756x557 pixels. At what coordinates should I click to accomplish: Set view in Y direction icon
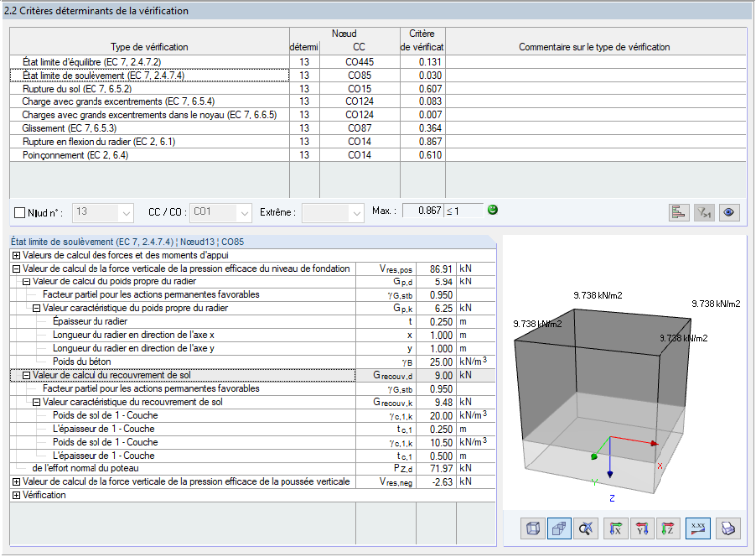pos(642,528)
